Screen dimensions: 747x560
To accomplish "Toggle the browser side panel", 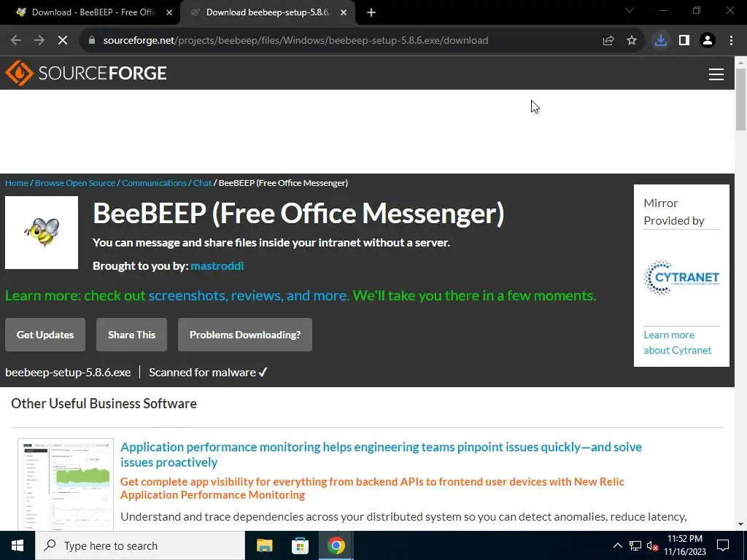I will point(684,41).
